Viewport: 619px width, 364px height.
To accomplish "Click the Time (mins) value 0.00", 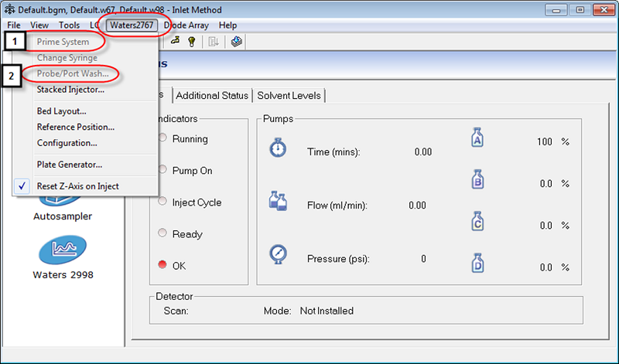I will point(422,151).
